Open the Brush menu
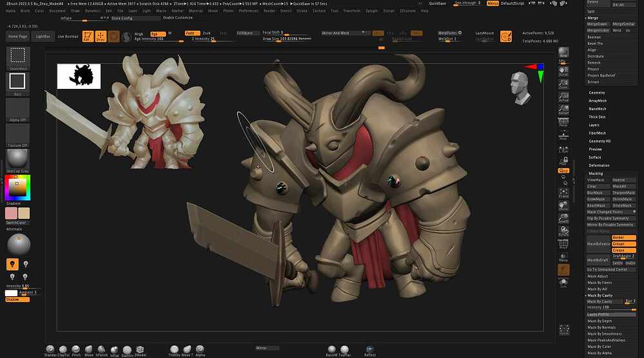 (x=25, y=11)
